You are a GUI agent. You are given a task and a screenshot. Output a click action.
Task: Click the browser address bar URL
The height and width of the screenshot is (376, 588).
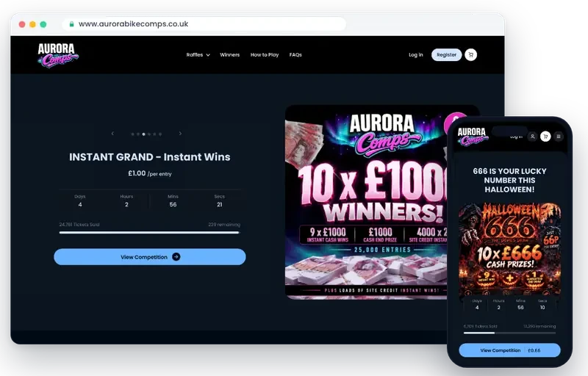[133, 24]
